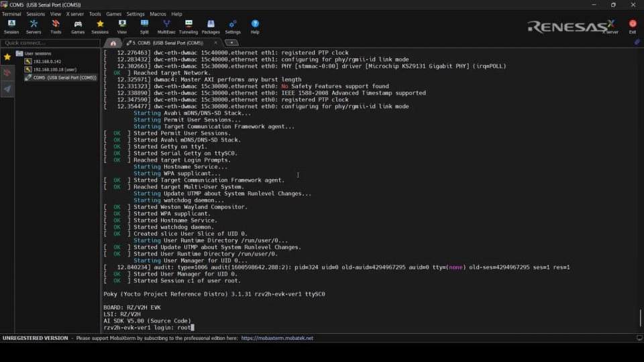Select session 192.168.0.142

43,62
